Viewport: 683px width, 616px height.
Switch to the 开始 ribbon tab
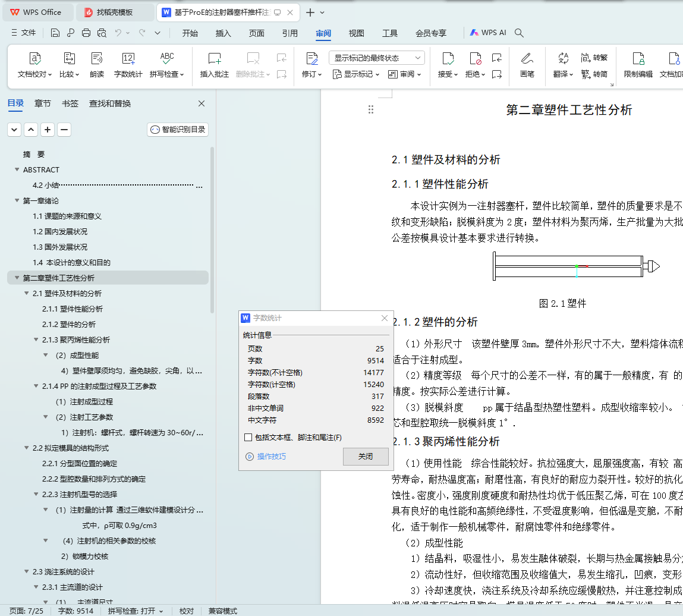point(190,33)
